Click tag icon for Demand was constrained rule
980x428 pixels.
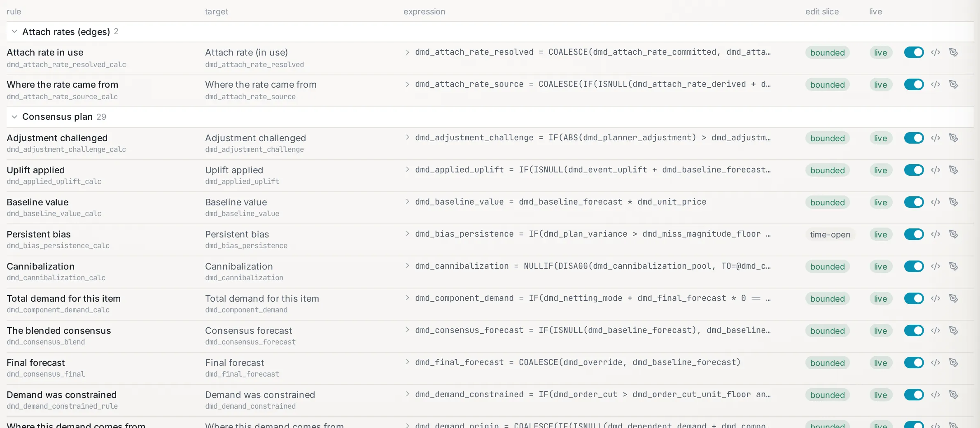click(x=954, y=395)
